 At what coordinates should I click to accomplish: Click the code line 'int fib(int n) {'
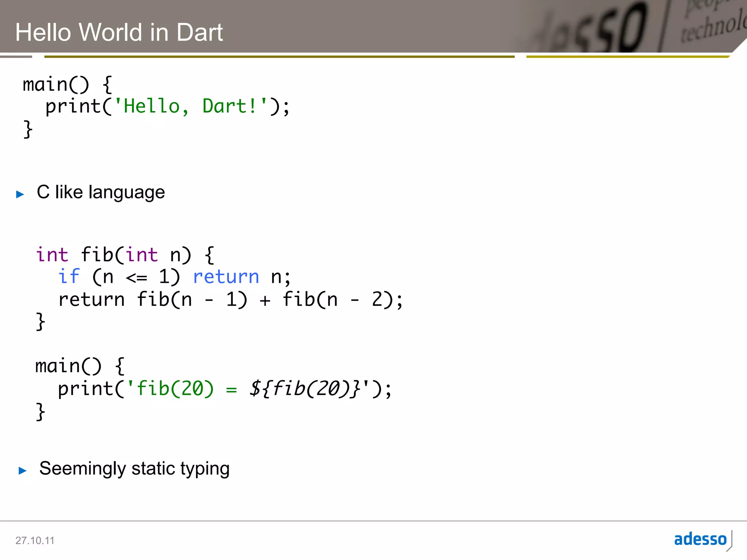(125, 255)
